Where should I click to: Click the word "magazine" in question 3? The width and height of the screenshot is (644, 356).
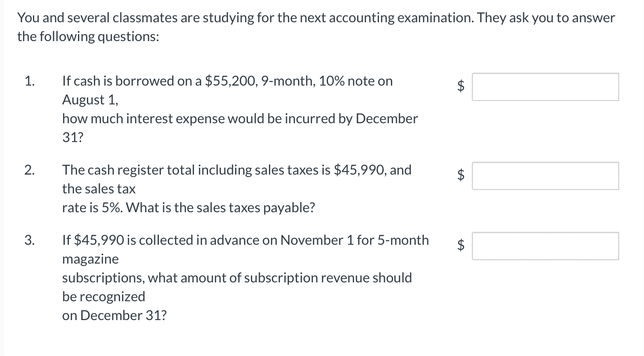pos(90,259)
